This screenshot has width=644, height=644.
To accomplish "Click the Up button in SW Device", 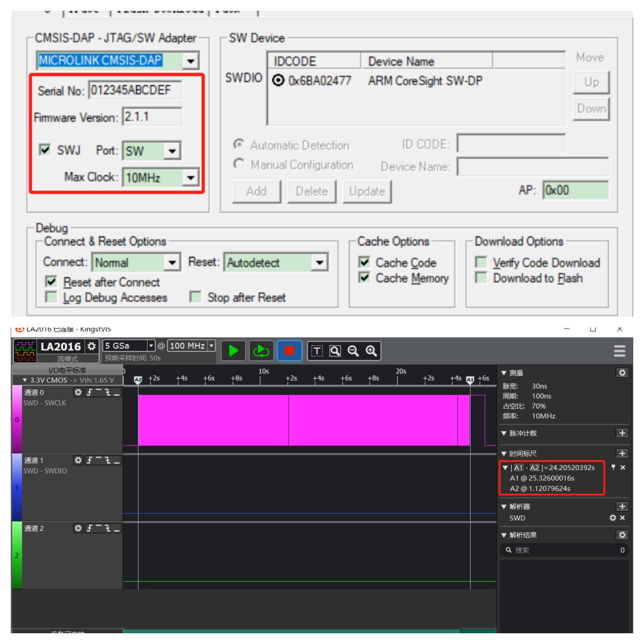I will pos(591,82).
